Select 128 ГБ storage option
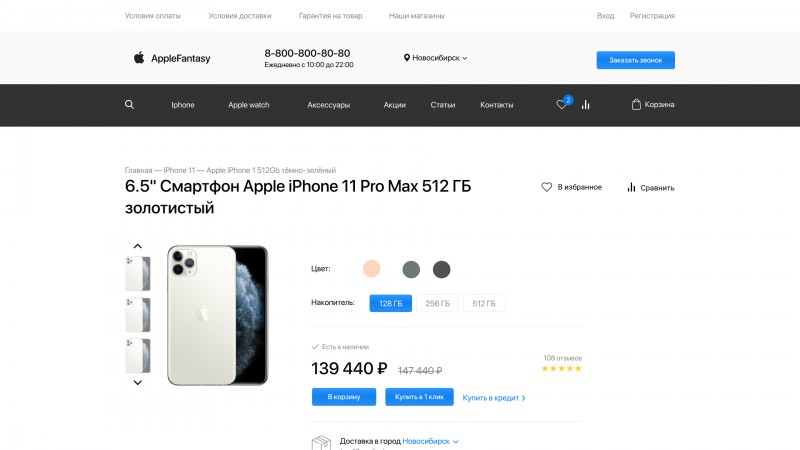The height and width of the screenshot is (450, 800). coord(390,303)
